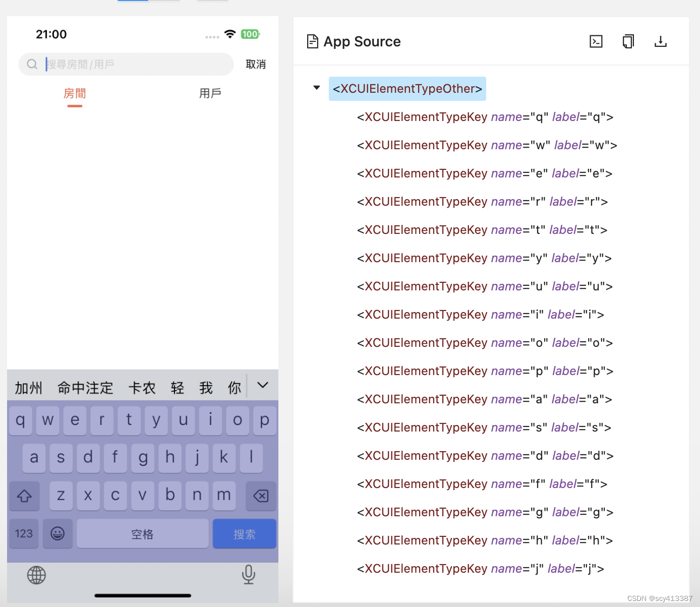700x607 pixels.
Task: Tap the globe language switch icon
Action: [36, 575]
